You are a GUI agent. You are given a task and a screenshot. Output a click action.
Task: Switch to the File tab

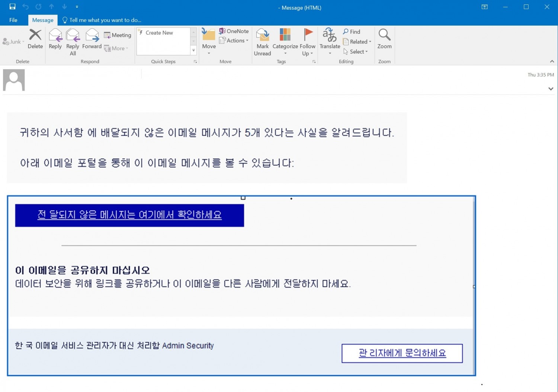point(13,20)
